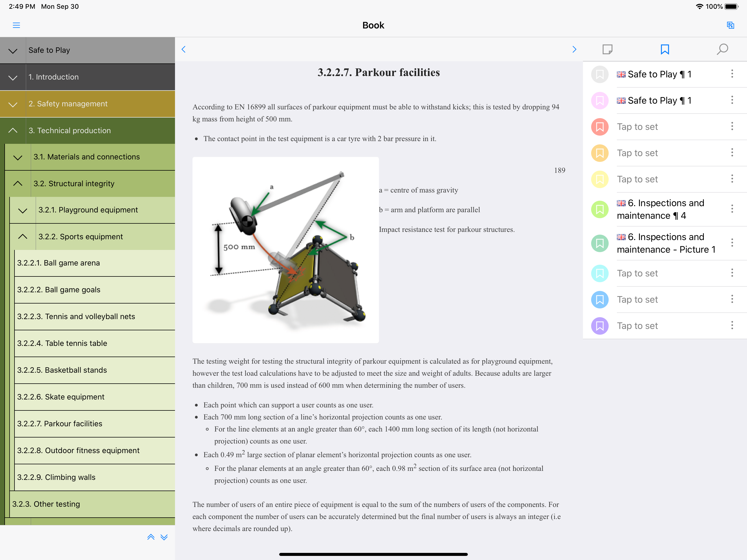The width and height of the screenshot is (747, 560).
Task: Open options for Inspections ¶ 4 bookmark
Action: click(732, 209)
